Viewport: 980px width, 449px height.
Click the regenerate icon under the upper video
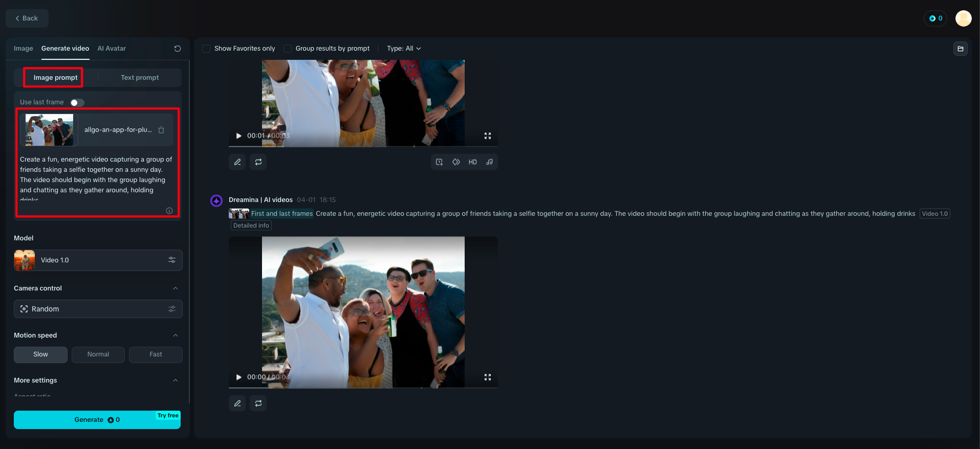pos(258,162)
